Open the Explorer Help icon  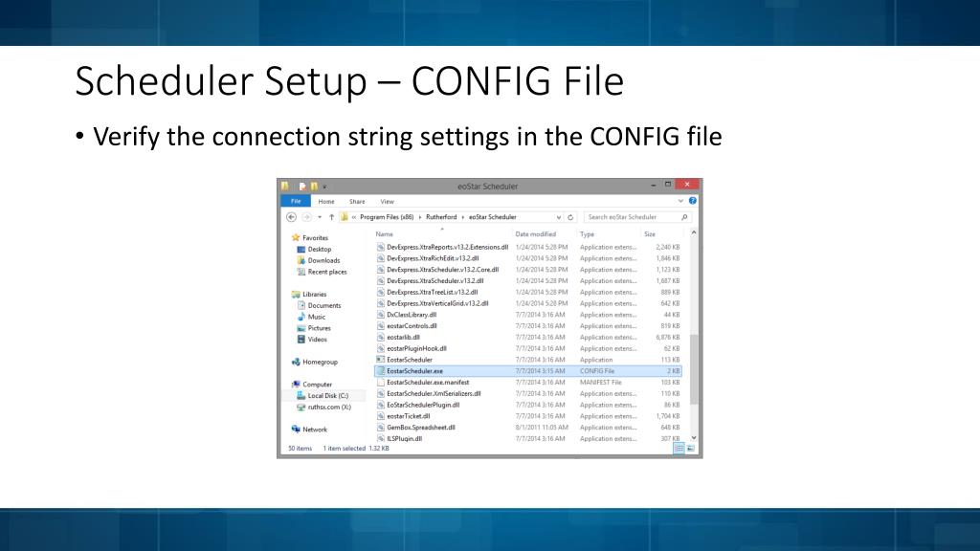point(693,201)
